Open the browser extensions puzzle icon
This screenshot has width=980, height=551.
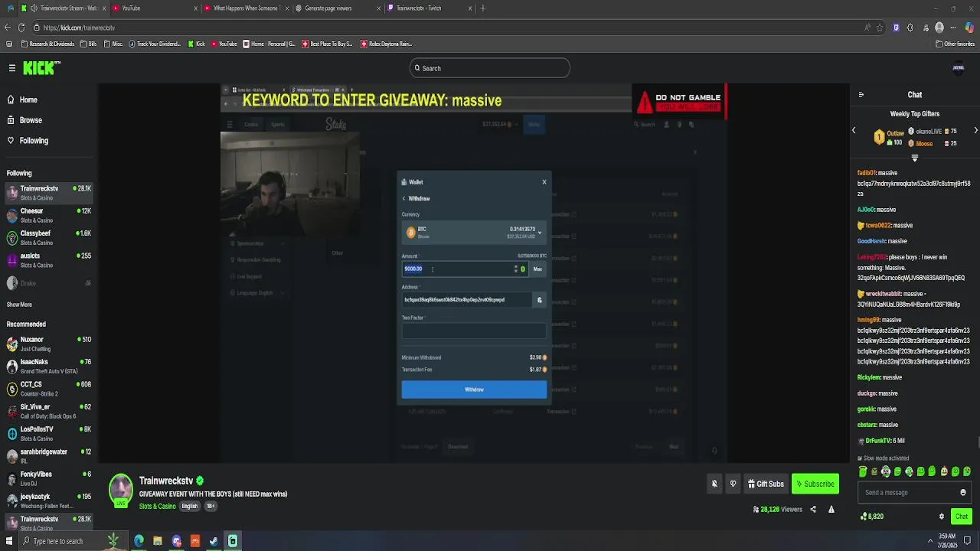[910, 28]
